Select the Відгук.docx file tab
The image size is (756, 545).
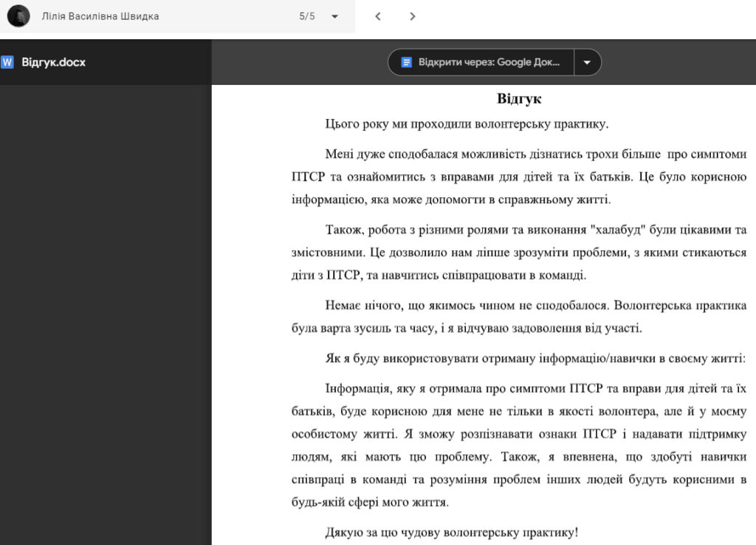pos(53,62)
